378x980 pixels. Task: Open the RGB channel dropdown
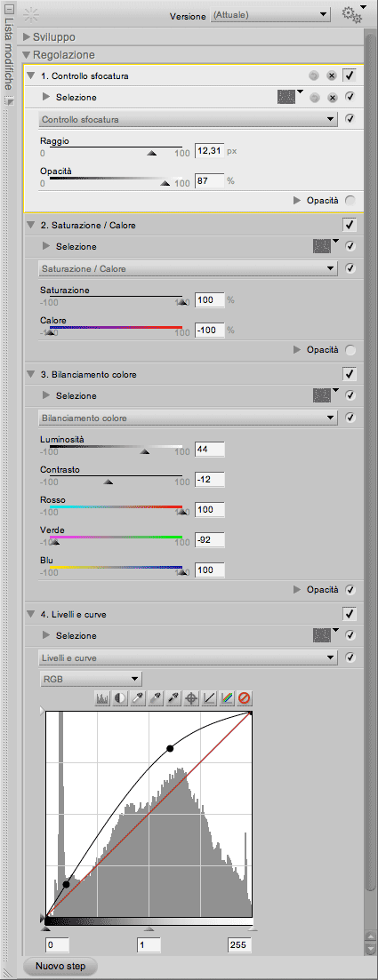tap(91, 679)
